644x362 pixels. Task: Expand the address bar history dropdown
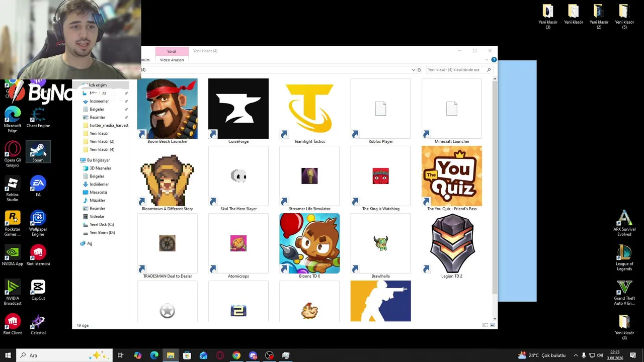click(x=414, y=70)
